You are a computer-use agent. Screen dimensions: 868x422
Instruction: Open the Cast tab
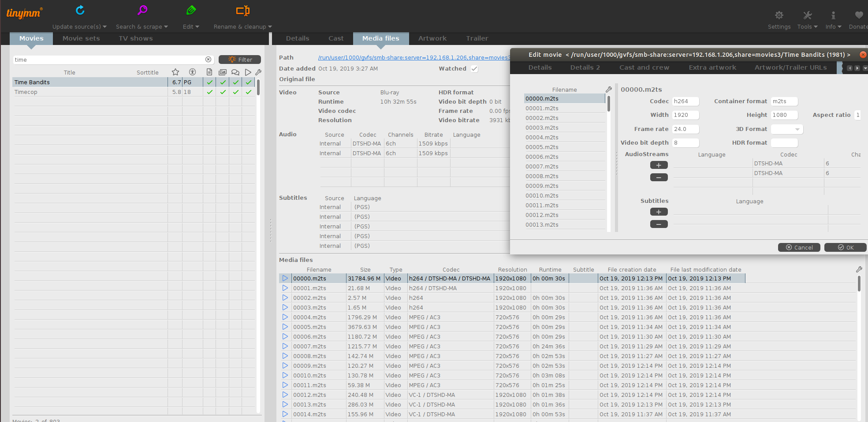[336, 38]
